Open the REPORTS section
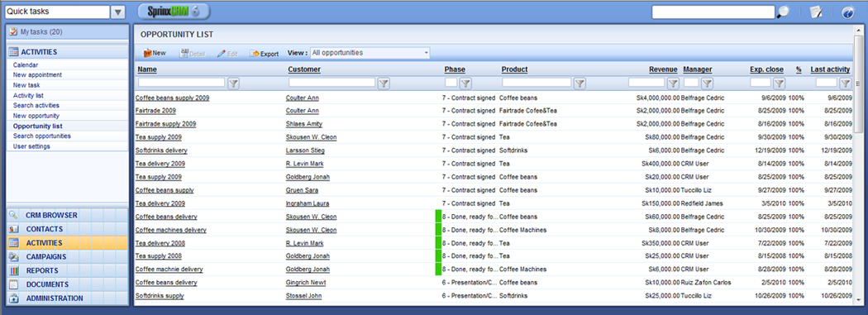The image size is (868, 315). point(67,270)
